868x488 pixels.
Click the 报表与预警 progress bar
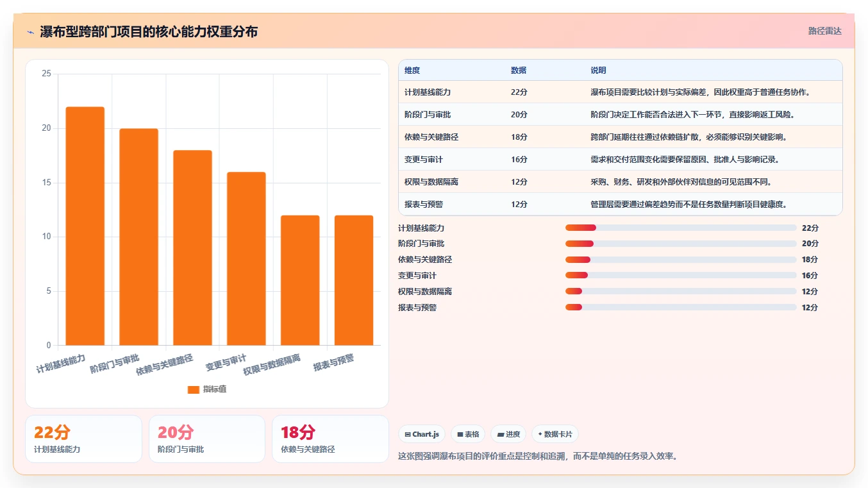pos(681,307)
